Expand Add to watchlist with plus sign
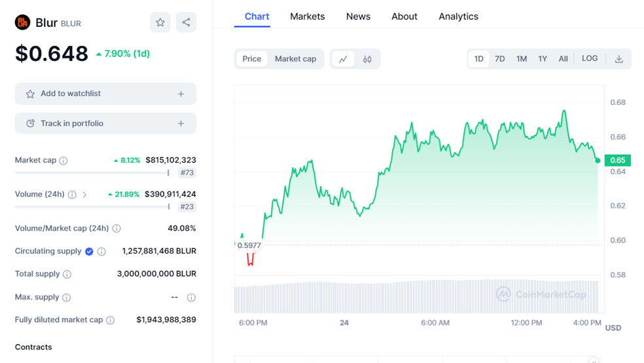Image resolution: width=644 pixels, height=363 pixels. (x=181, y=94)
